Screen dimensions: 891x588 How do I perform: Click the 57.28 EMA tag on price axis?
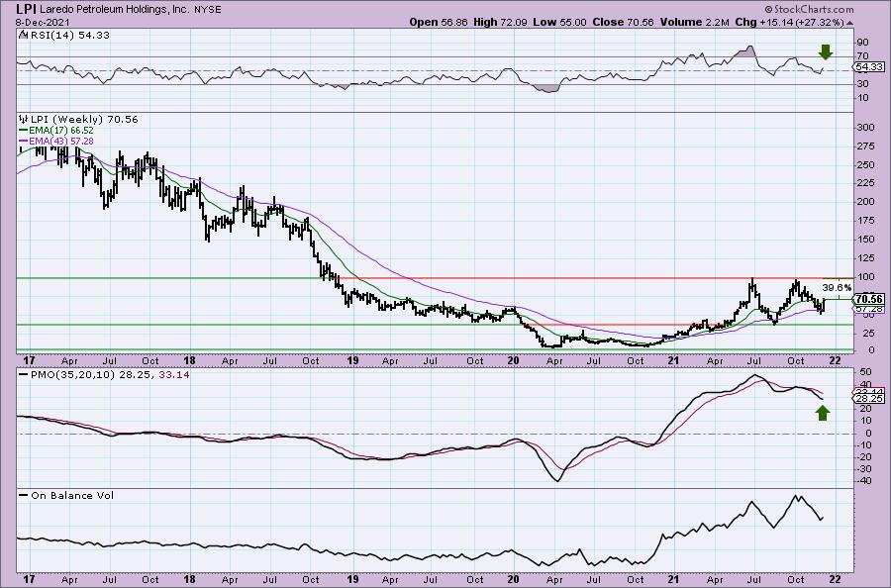point(869,309)
